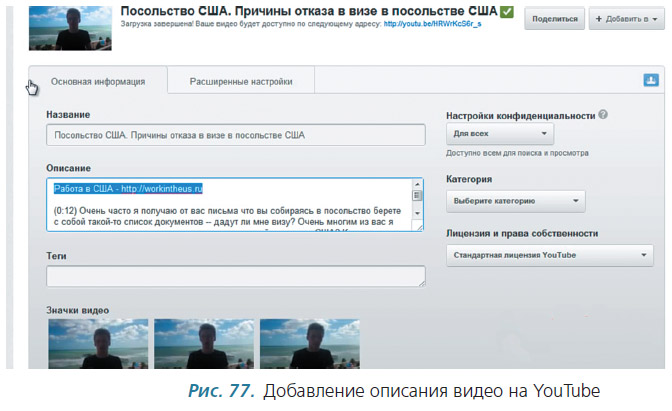Open the "Добавить в" dropdown button
This screenshot has height=411, width=672.
[x=628, y=18]
